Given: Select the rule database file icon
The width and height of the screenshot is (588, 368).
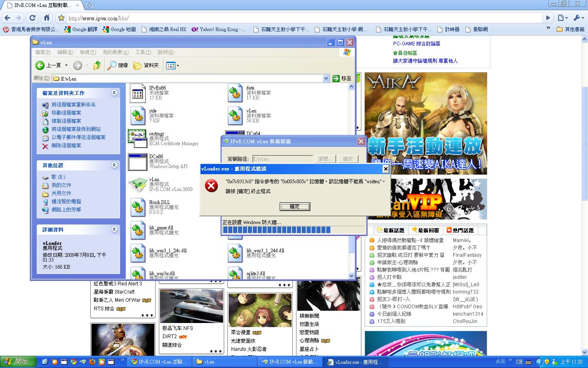Looking at the screenshot, I should (138, 116).
